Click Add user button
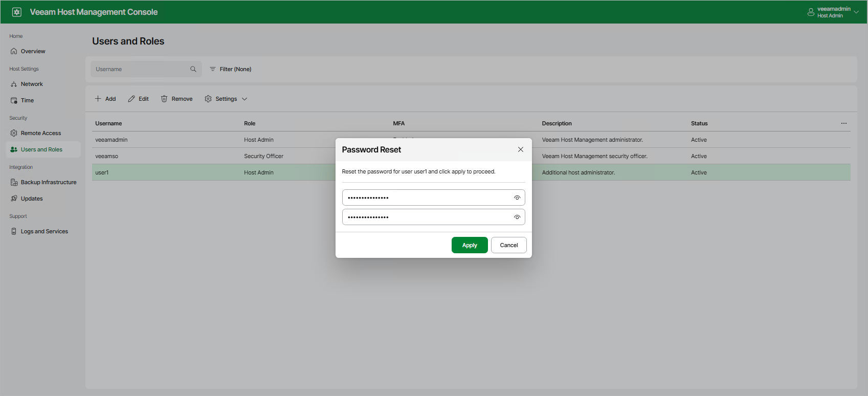 click(105, 99)
